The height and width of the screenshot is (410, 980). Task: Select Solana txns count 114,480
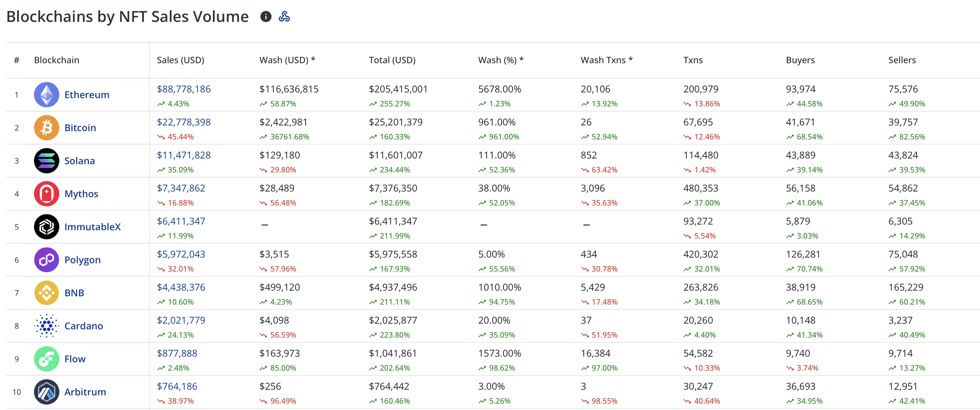click(701, 155)
